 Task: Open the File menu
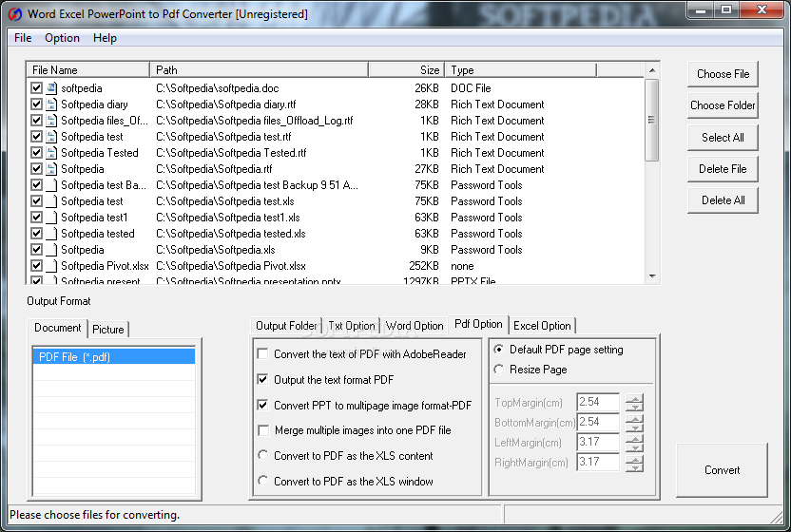tap(23, 38)
